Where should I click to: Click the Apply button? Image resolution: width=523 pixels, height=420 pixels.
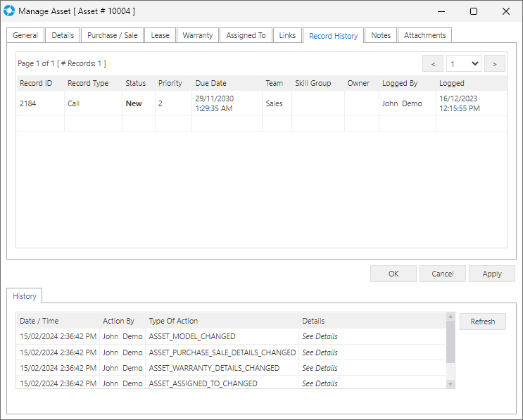(492, 274)
